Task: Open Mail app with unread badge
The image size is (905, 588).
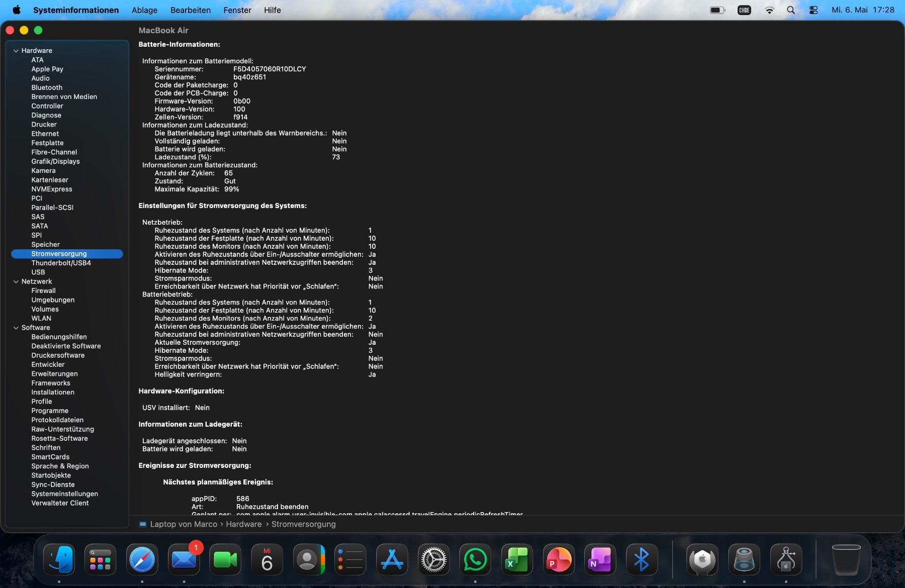Action: [184, 559]
